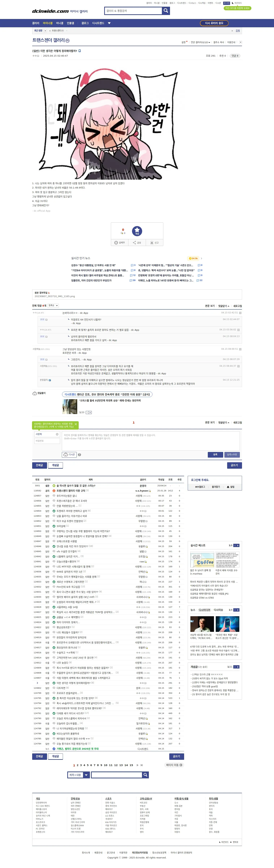
Task: Click upper 개념글 button
Action: pyautogui.click(x=56, y=465)
